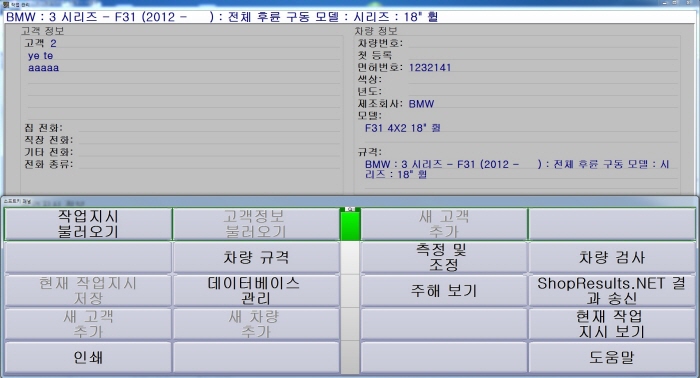Click the 인쇄 print button
This screenshot has width=700, height=378.
[88, 357]
